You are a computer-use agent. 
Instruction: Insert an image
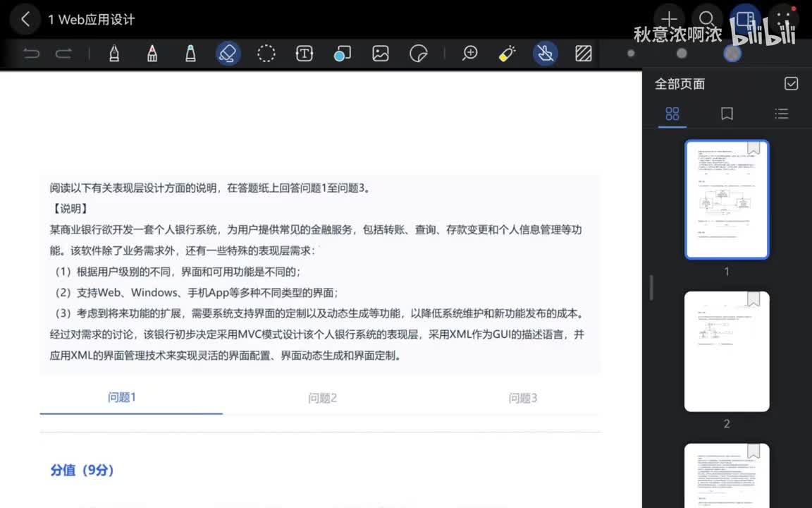381,54
